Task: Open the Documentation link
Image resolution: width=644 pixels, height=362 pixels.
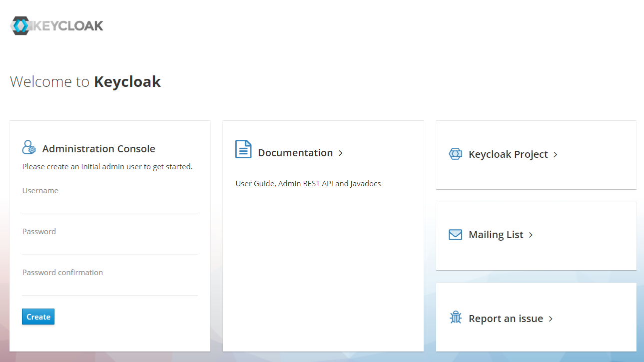Action: (x=295, y=153)
